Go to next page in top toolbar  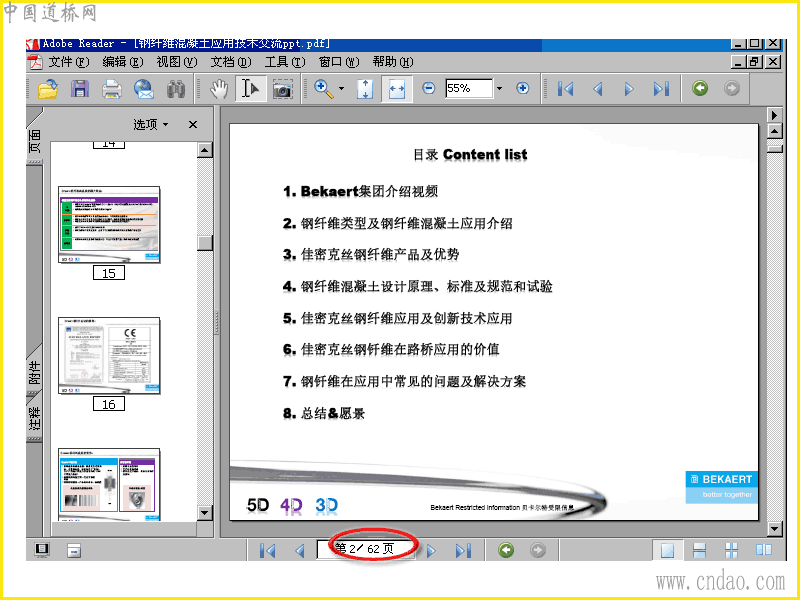click(x=629, y=89)
